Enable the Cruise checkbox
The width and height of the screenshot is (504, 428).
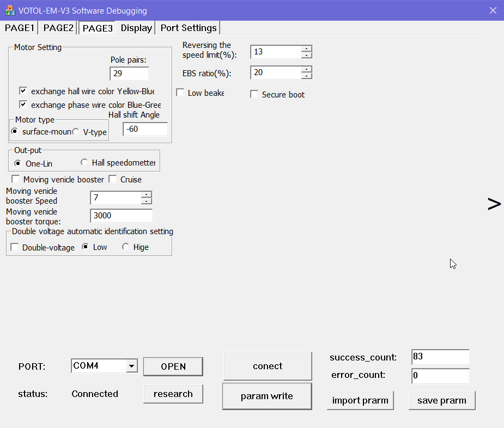point(112,179)
